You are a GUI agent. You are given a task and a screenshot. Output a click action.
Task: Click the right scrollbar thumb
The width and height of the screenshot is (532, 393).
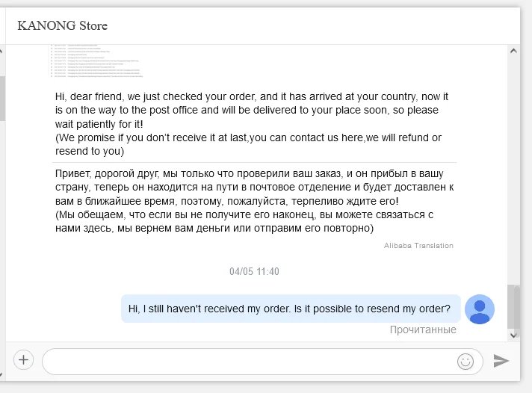click(x=514, y=306)
